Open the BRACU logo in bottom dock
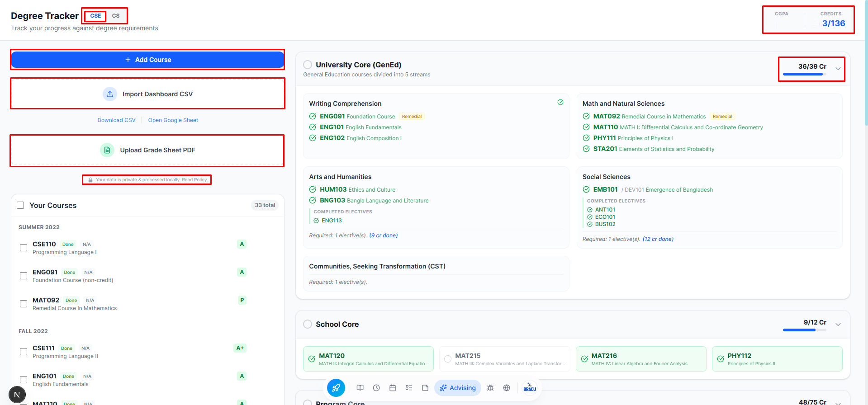868x405 pixels. point(530,388)
